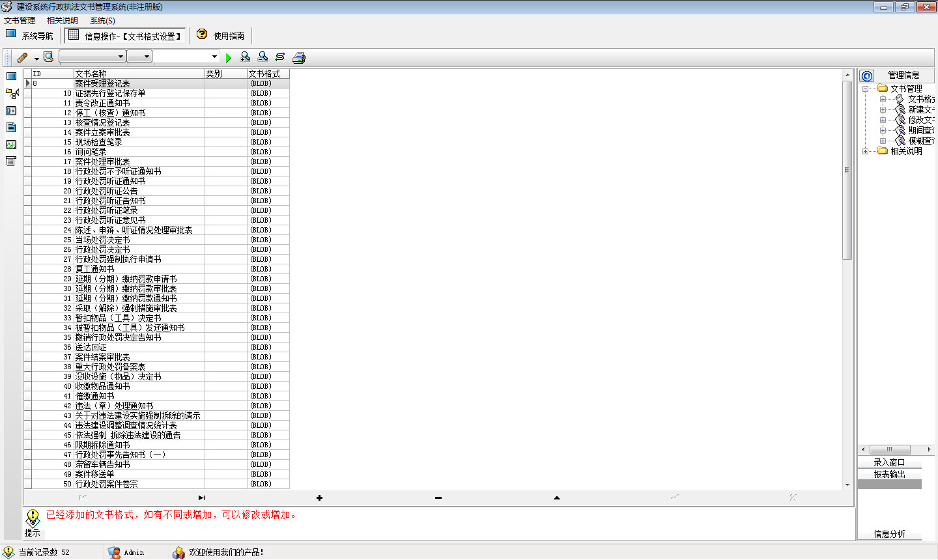
Task: Open the narrow operator combo box in toolbar
Action: (x=139, y=57)
